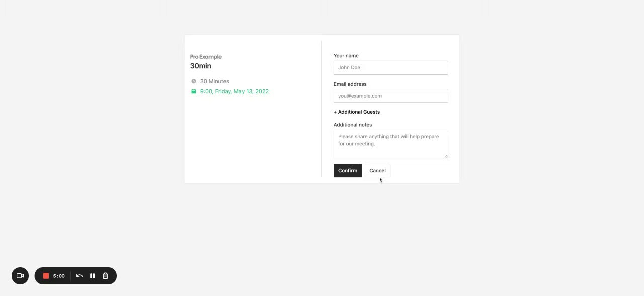Restart recording with the undo arrow
This screenshot has width=644, height=296.
(x=79, y=276)
